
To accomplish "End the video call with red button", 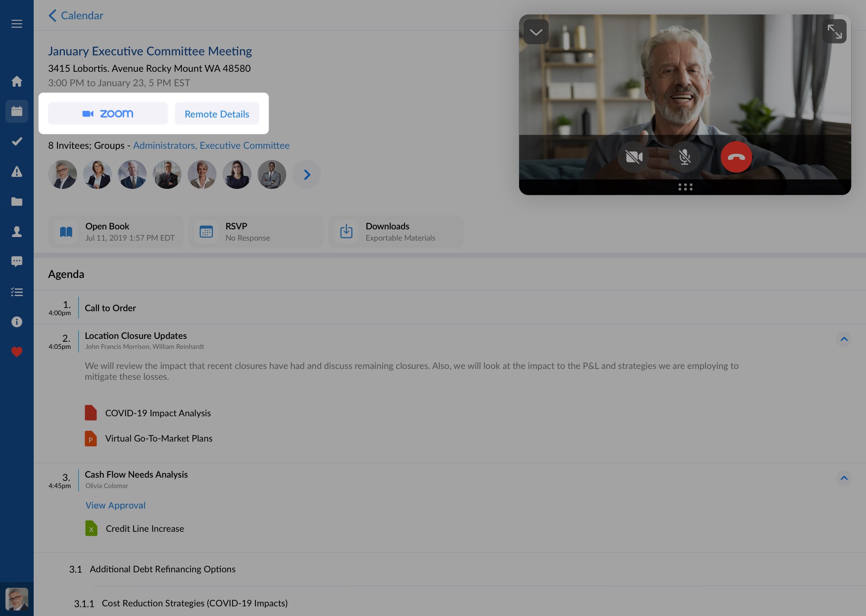I will pos(736,157).
